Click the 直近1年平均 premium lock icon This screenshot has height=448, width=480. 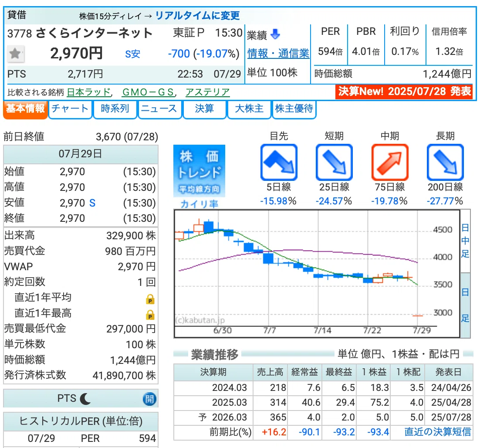coord(150,299)
